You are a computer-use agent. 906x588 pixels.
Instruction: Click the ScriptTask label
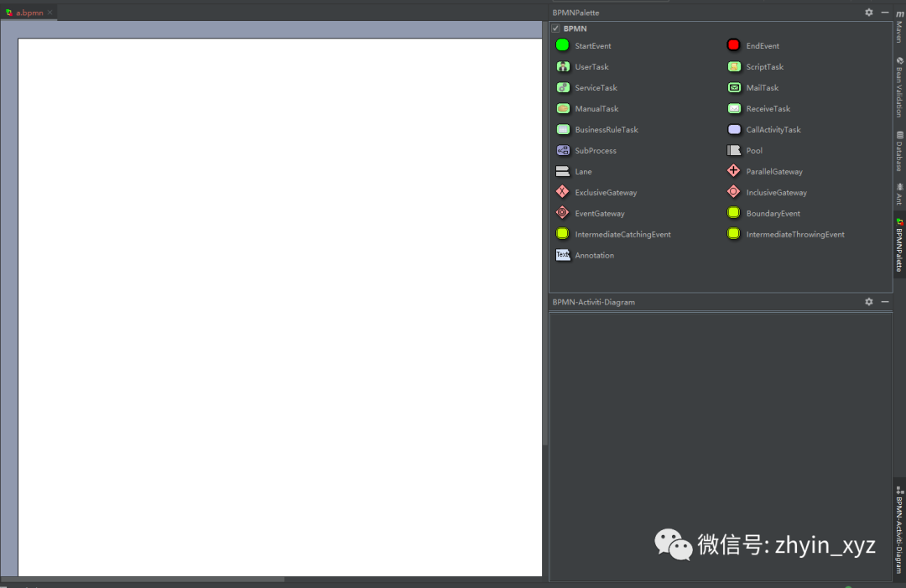pos(765,66)
